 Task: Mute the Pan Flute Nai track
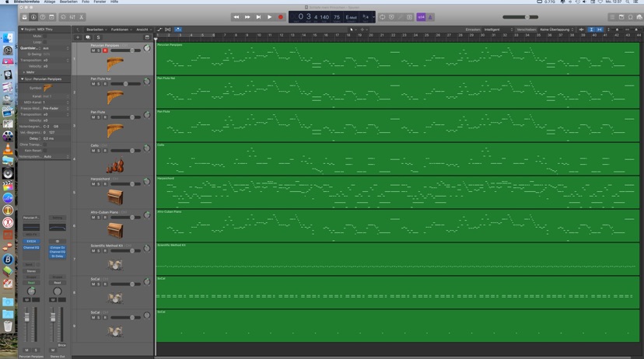[93, 84]
